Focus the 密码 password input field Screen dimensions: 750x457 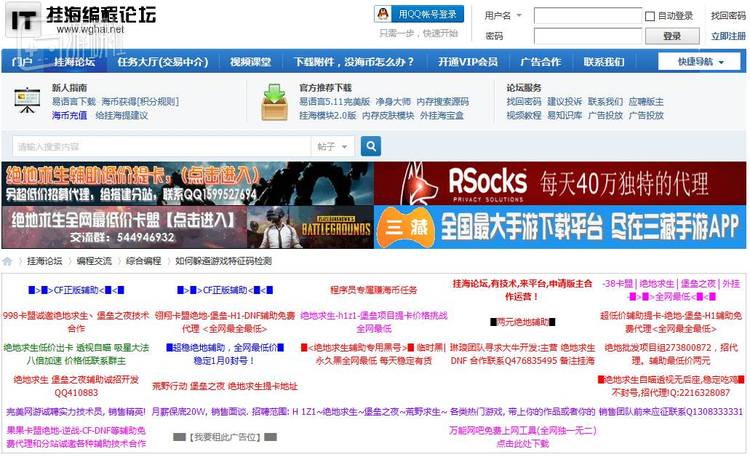point(587,36)
